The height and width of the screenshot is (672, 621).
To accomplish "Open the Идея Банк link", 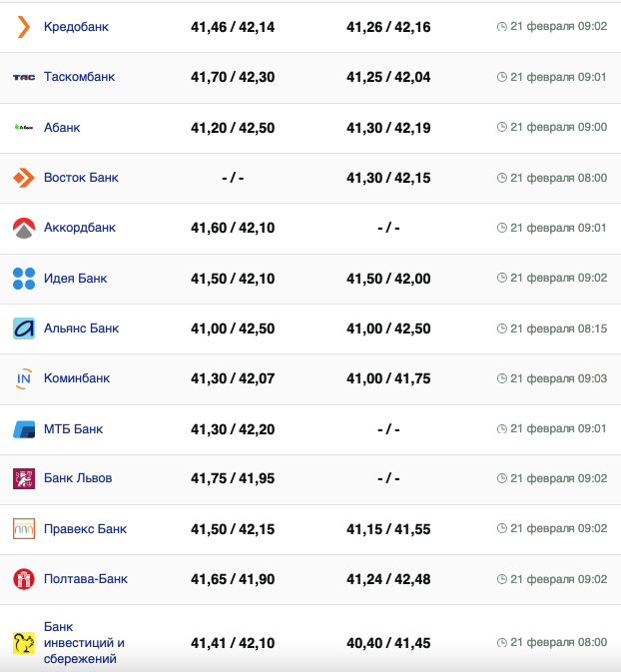I will coord(75,279).
